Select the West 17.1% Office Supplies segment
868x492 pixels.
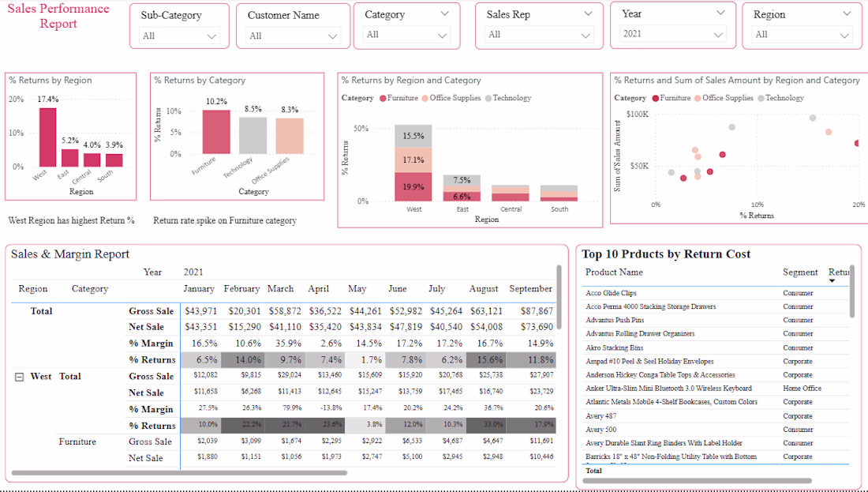[x=413, y=160]
